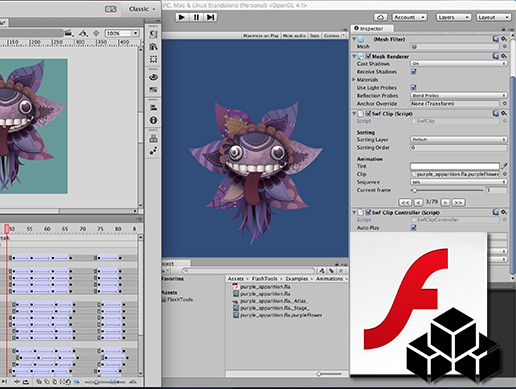Image resolution: width=516 pixels, height=389 pixels.
Task: Pick Tint color with eyedropper icon
Action: [x=505, y=166]
